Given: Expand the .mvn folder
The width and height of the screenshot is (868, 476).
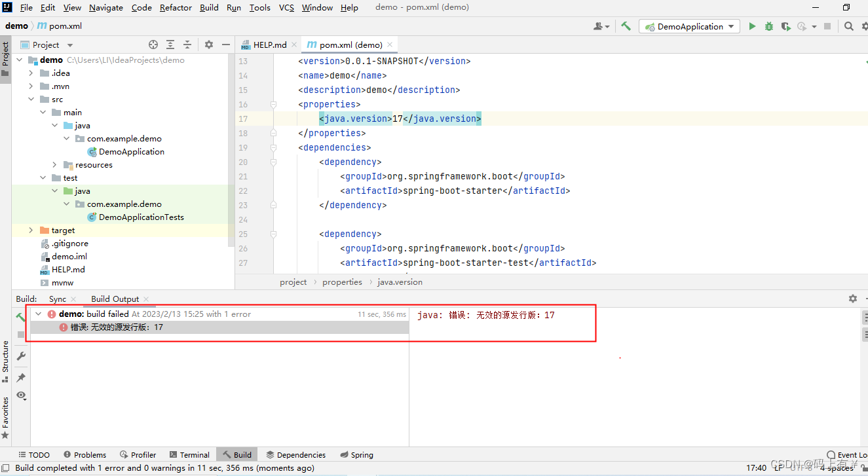Looking at the screenshot, I should (x=31, y=86).
